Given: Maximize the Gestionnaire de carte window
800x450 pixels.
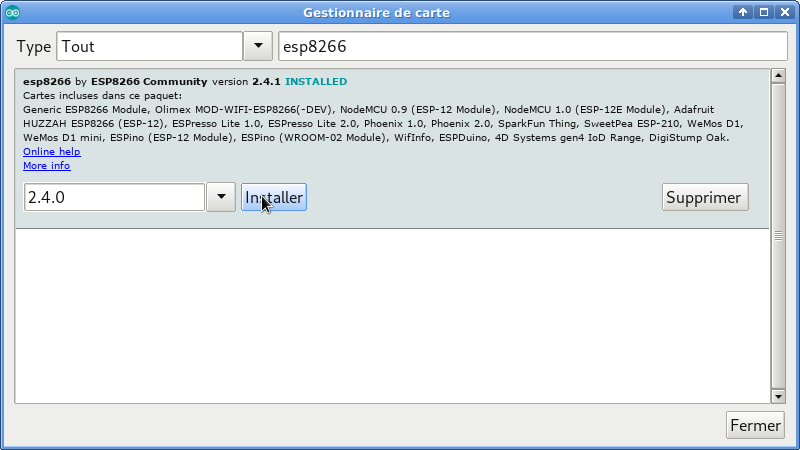Looking at the screenshot, I should [x=764, y=12].
